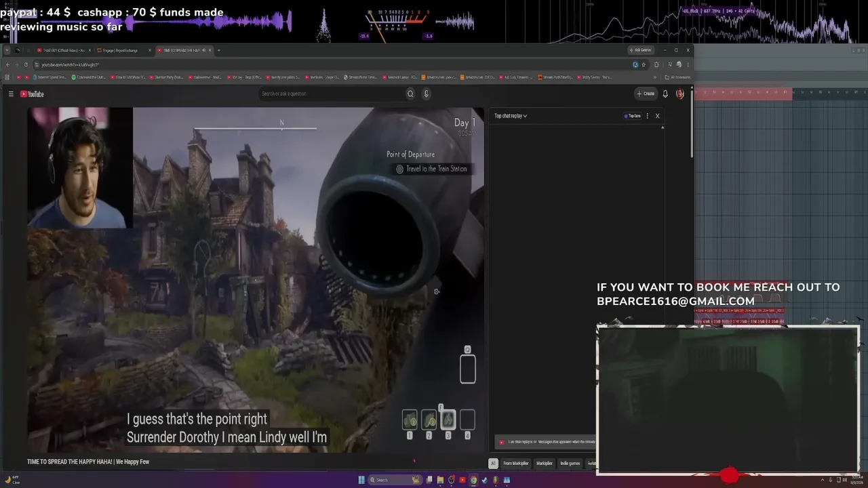Click the video title below the player
This screenshot has width=868, height=488.
pos(88,462)
